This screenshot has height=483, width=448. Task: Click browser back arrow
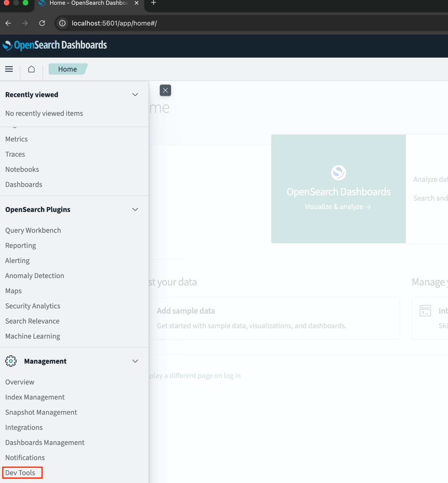8,23
